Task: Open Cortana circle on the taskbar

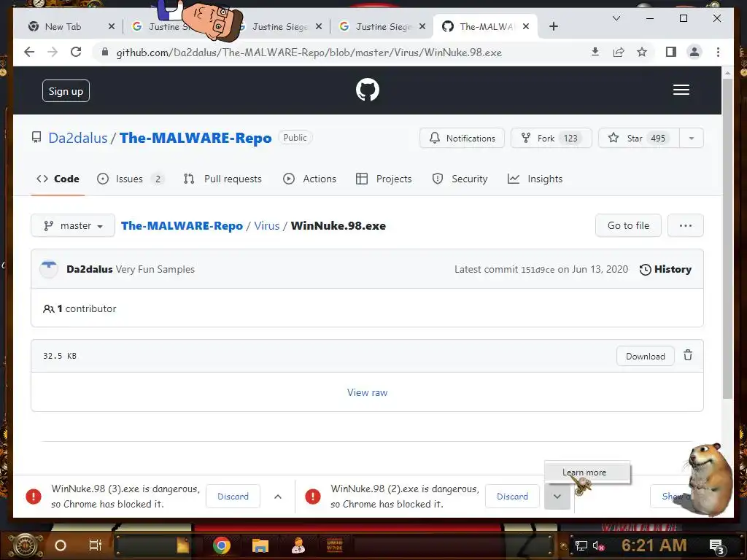Action: click(x=61, y=545)
